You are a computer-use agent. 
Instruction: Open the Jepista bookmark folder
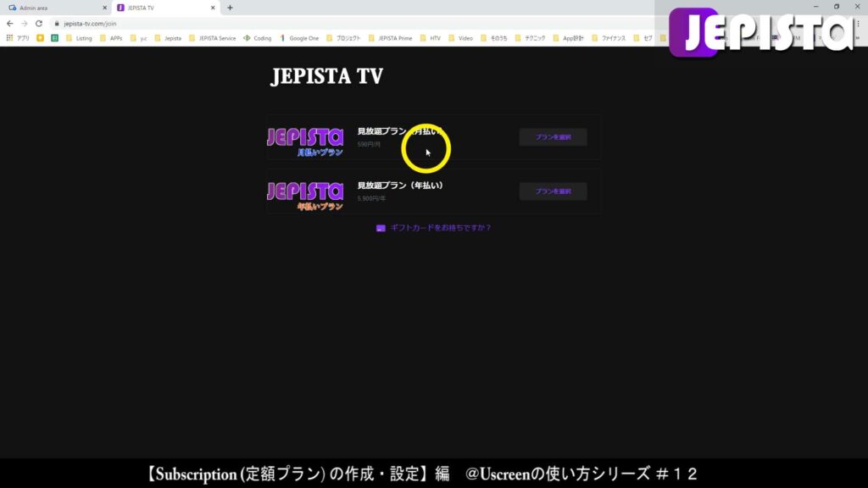pos(168,38)
